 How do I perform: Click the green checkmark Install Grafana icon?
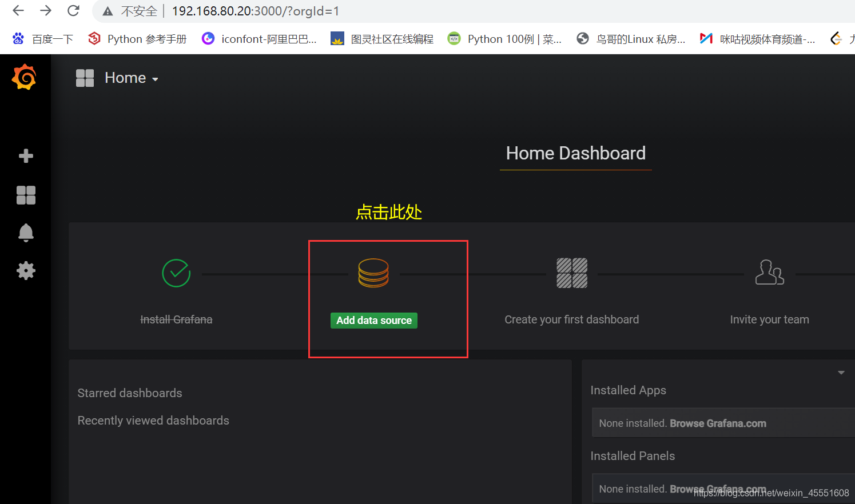[176, 273]
